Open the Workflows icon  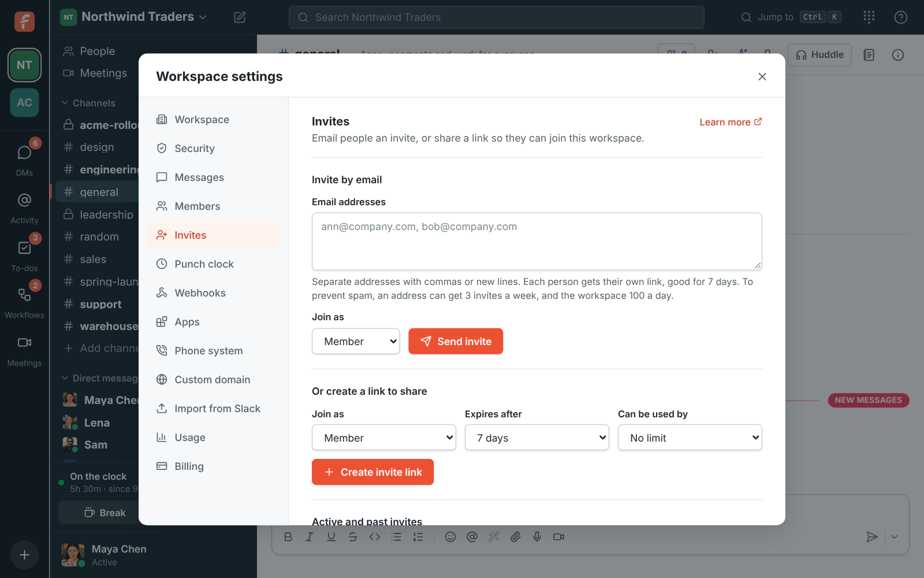click(24, 295)
